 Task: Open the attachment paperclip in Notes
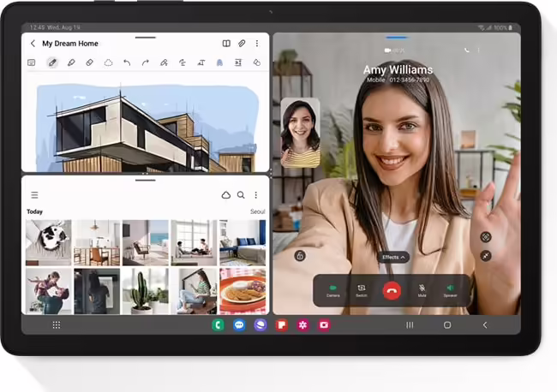tap(242, 44)
